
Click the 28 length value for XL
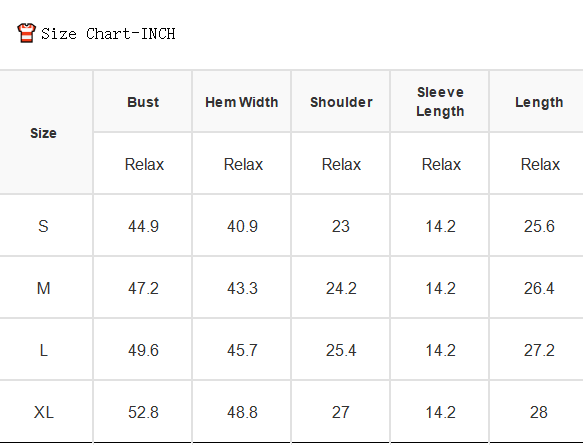(x=539, y=412)
